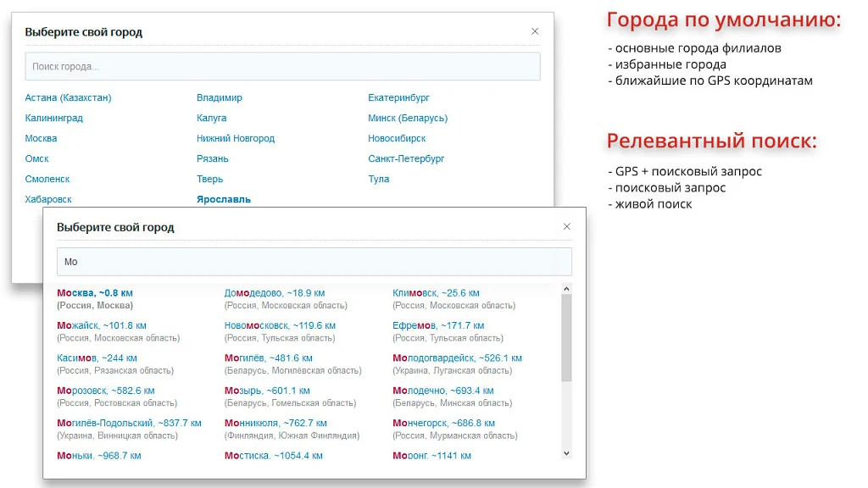The width and height of the screenshot is (868, 488).
Task: Select Минск (Беларусь) city link
Action: [408, 118]
